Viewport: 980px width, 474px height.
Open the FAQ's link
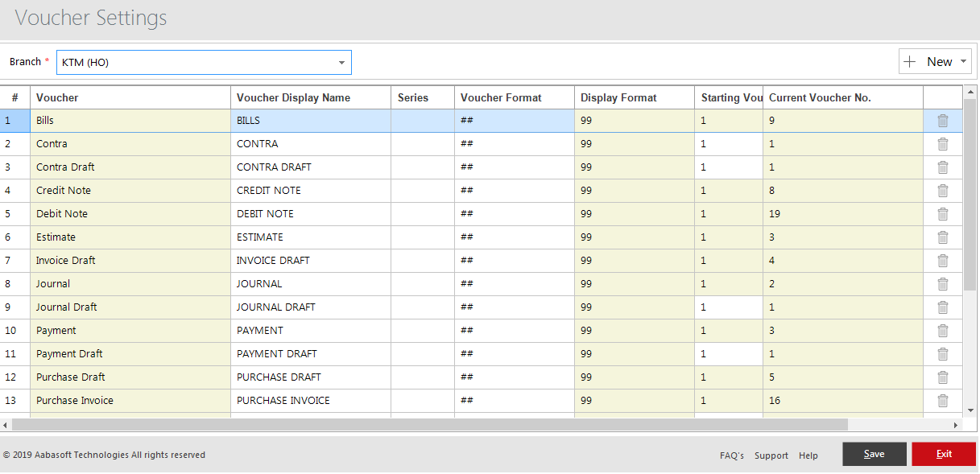tap(731, 455)
